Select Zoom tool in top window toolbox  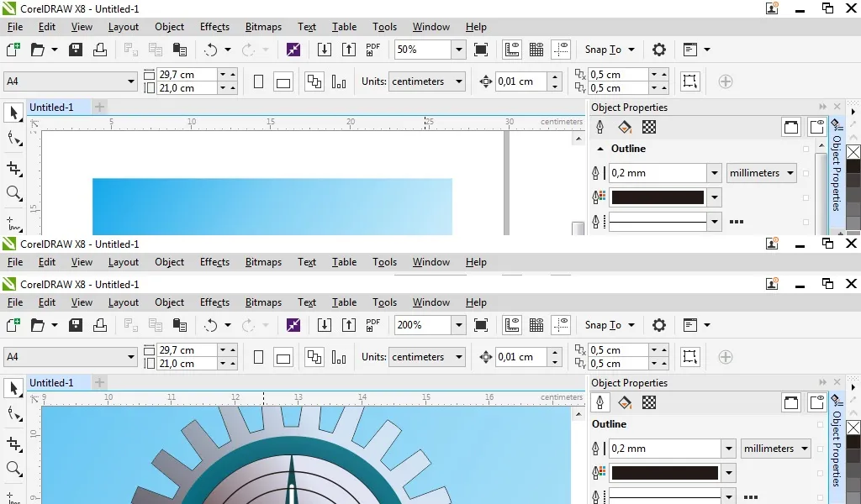13,193
